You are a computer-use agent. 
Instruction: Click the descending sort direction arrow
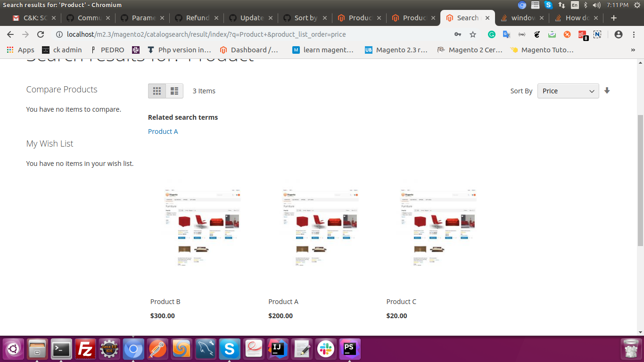point(607,90)
